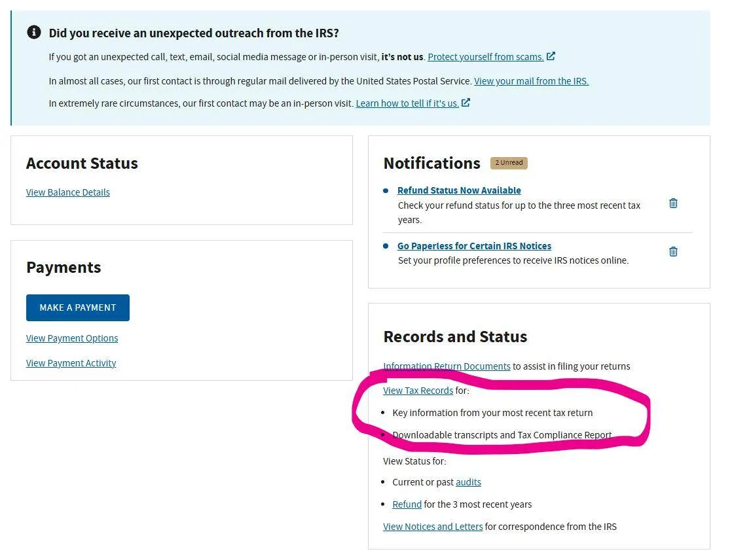
Task: Open Learn how to tell if it's us link
Action: pos(407,103)
